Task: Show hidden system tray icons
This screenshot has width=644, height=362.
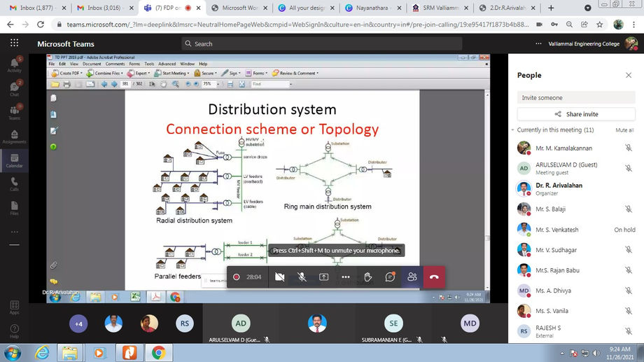Action: [x=562, y=354]
